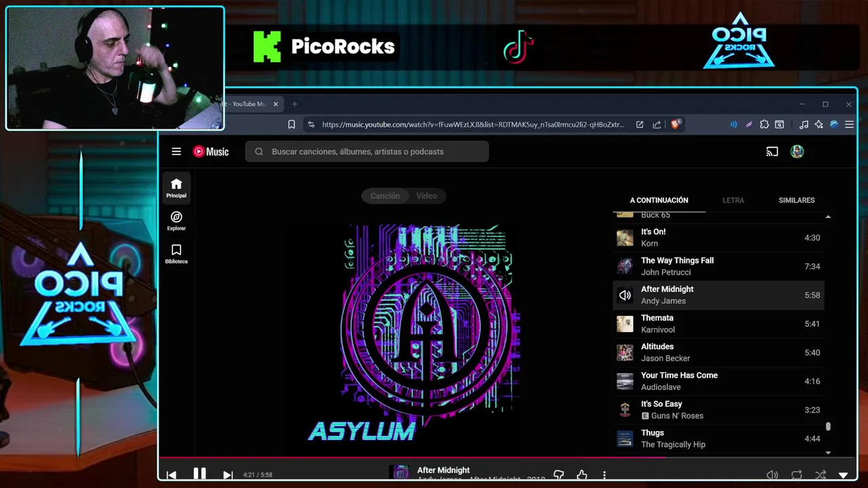Open the purple feather extension icon
The image size is (868, 488).
pos(749,125)
